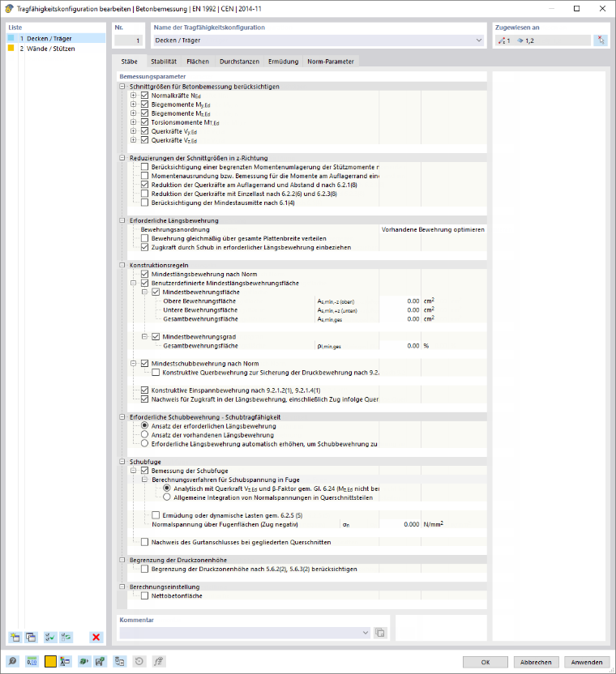Click the Abbrechen button
Viewport: 616px width, 674px height.
coord(536,662)
